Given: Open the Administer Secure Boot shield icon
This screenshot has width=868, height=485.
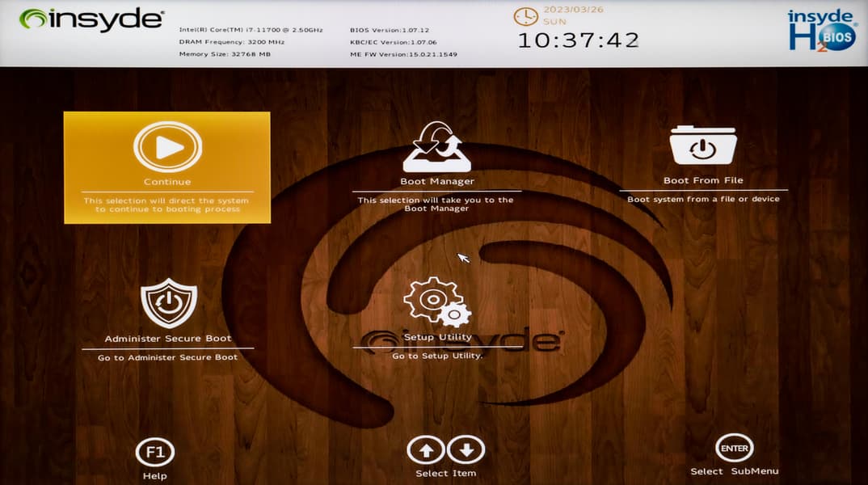Looking at the screenshot, I should coord(169,303).
